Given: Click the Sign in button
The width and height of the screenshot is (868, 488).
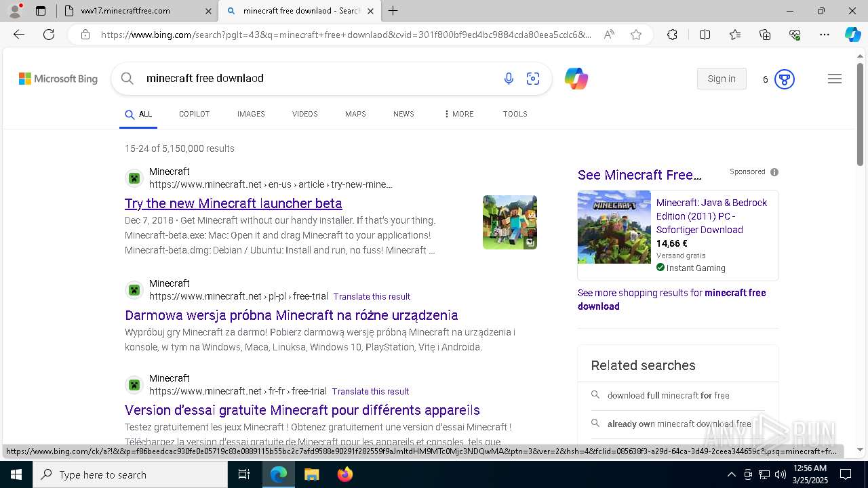Looking at the screenshot, I should [722, 79].
